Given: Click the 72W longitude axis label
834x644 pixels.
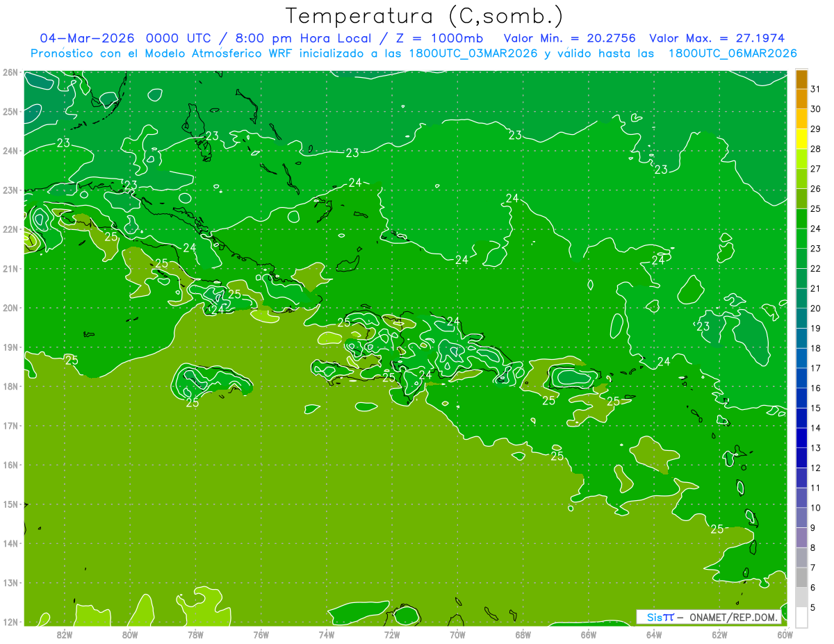Looking at the screenshot, I should pyautogui.click(x=392, y=634).
